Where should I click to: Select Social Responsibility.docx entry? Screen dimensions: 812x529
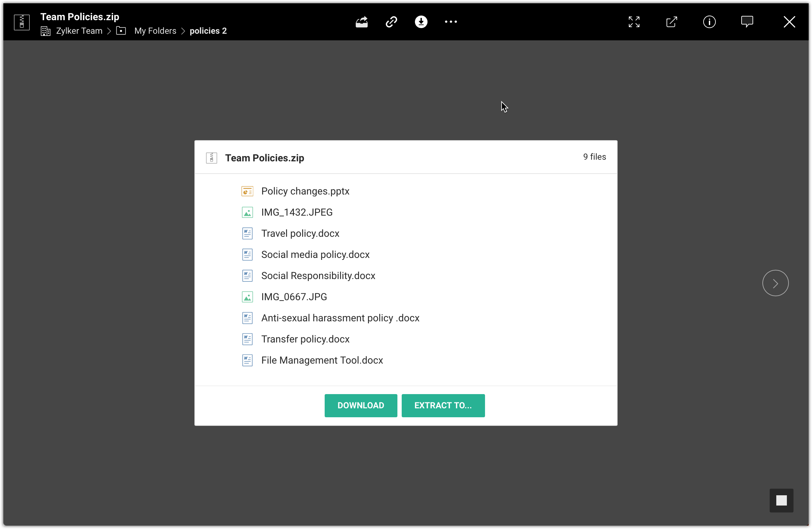(318, 276)
